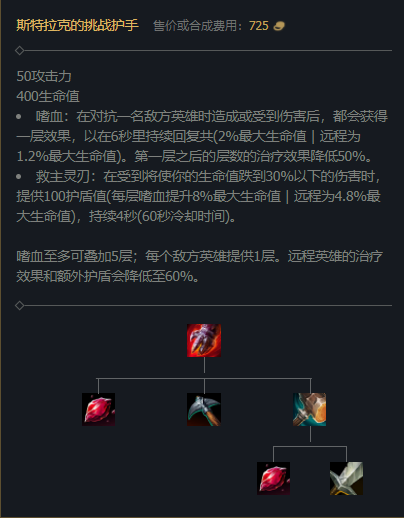This screenshot has width=404, height=518.
Task: Click the Sterak's Gage claw icon atop the build tree
Action: 204,340
